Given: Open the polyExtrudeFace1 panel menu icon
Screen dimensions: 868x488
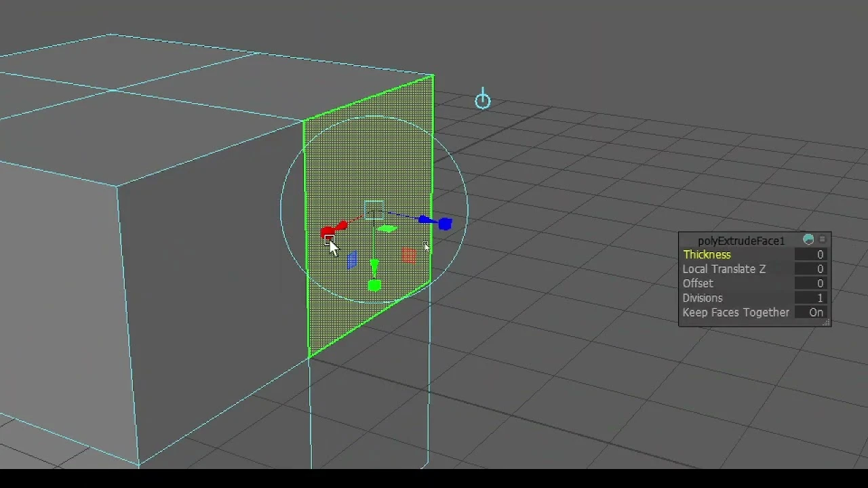Looking at the screenshot, I should [823, 239].
